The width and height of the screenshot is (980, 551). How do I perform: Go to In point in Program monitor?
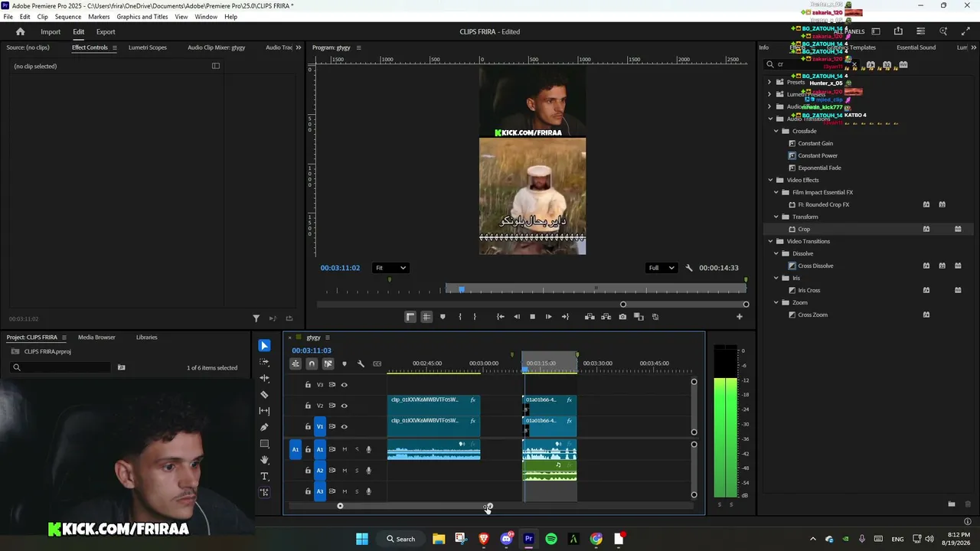(x=500, y=317)
